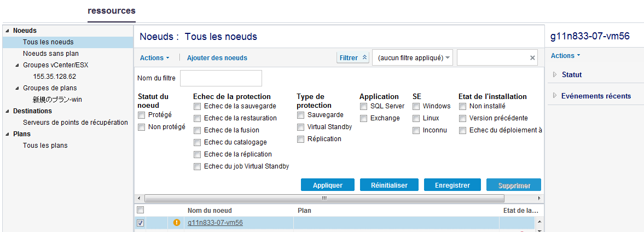Uncheck the g11n833-07-vm56 row checkbox
This screenshot has height=232, width=644.
coord(140,223)
